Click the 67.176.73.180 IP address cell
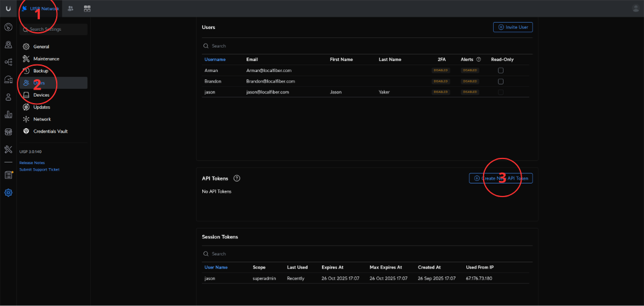 click(x=479, y=278)
